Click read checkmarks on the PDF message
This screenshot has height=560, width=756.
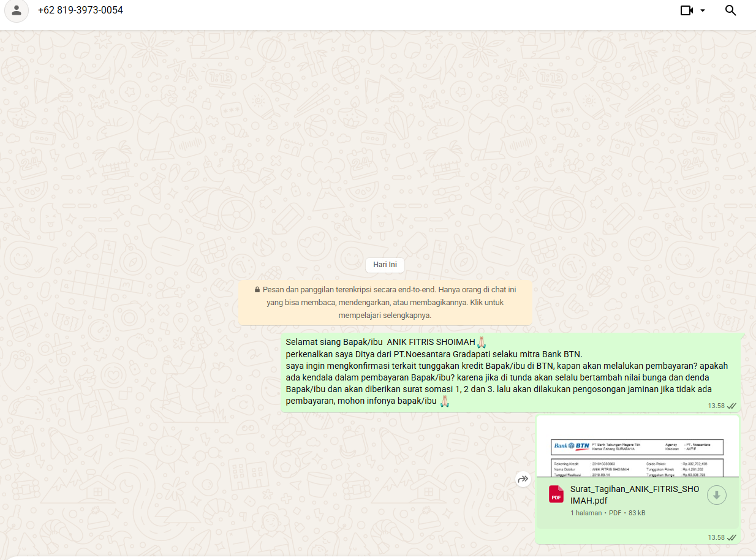(x=731, y=537)
